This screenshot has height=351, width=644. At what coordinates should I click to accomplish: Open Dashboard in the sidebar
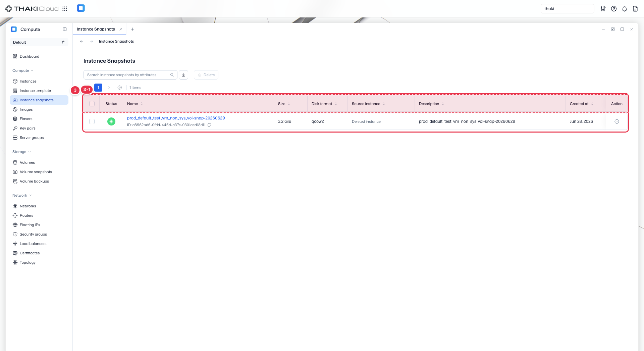coord(39,56)
